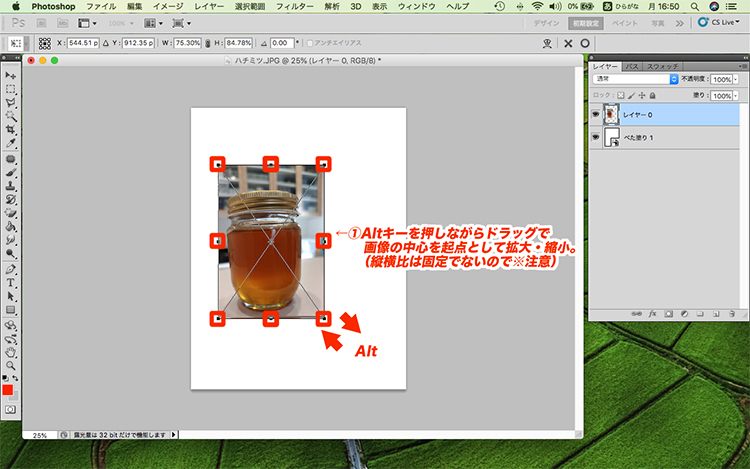Select the Brush tool
This screenshot has width=750, height=469.
(x=11, y=173)
